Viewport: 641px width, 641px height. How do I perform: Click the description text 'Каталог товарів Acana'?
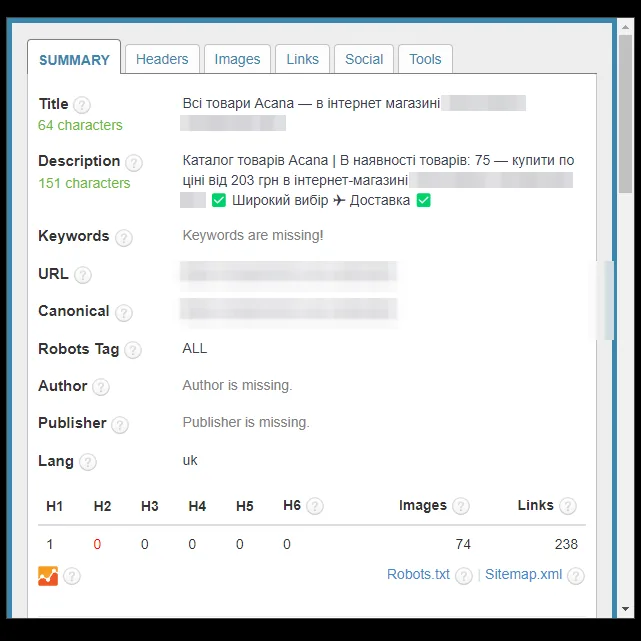255,160
